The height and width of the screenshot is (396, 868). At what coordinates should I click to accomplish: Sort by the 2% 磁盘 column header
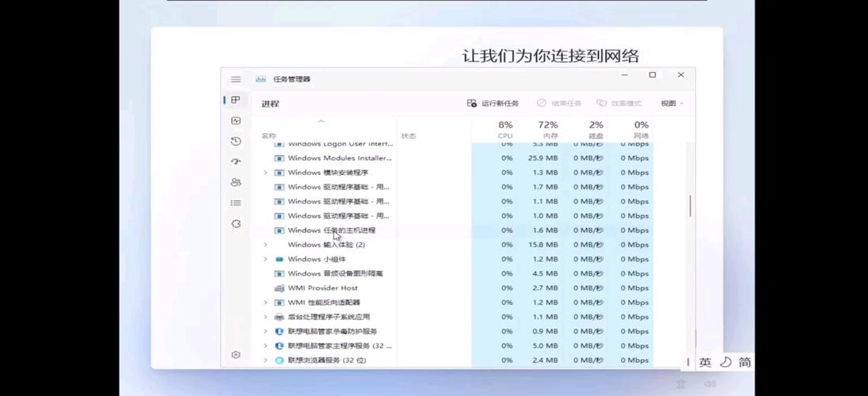595,130
